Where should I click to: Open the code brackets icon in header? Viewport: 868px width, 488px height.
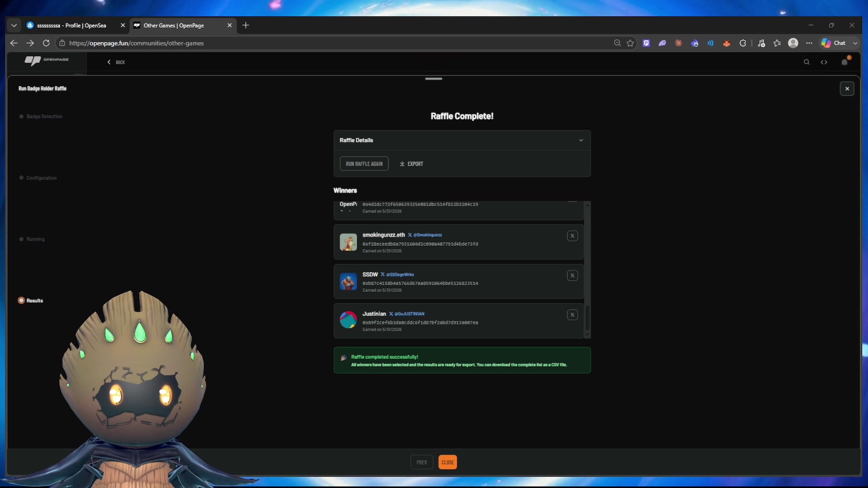824,62
